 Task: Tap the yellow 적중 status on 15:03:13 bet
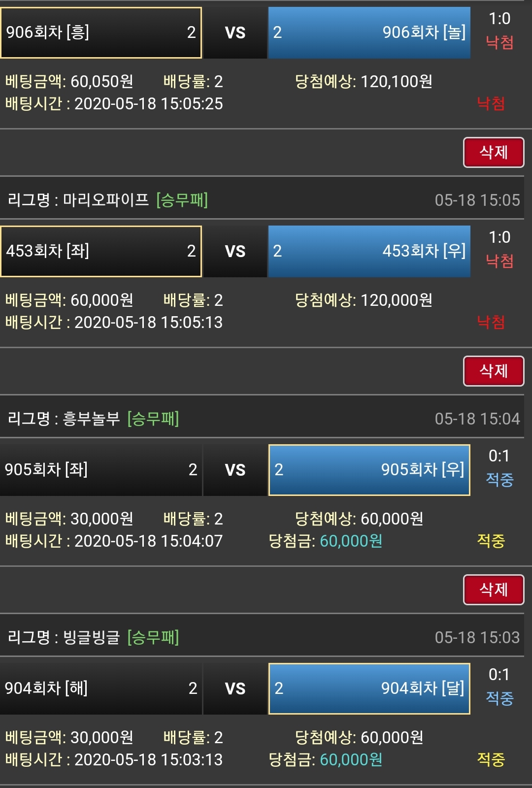pyautogui.click(x=491, y=759)
